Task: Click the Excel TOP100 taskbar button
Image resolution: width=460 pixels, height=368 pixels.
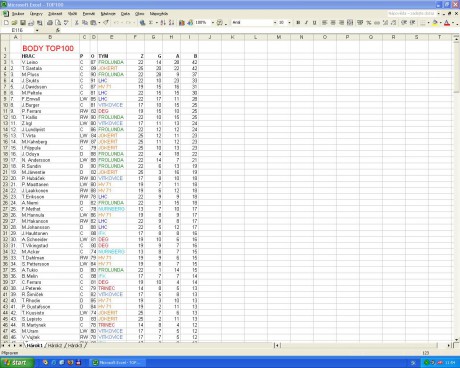Action: point(117,363)
